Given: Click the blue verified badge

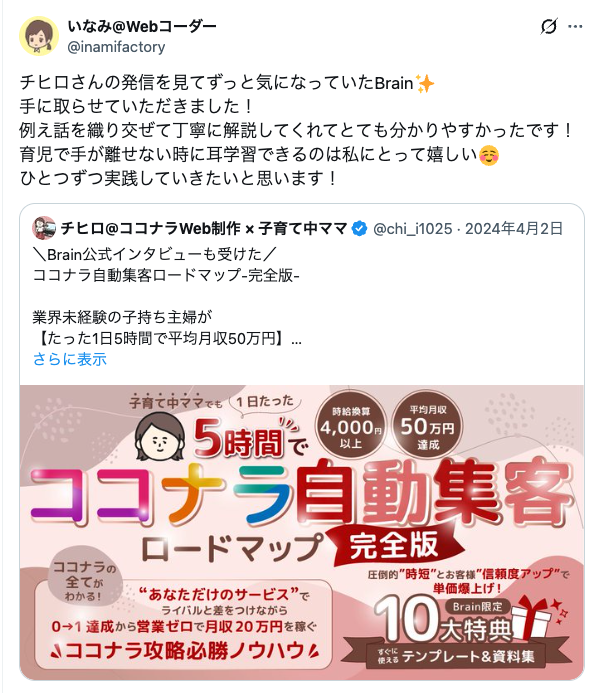Looking at the screenshot, I should 359,228.
